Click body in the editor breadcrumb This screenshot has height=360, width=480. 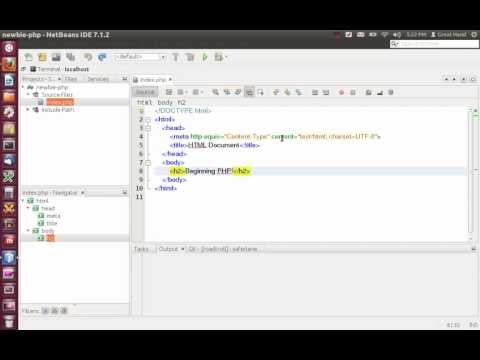[x=165, y=103]
